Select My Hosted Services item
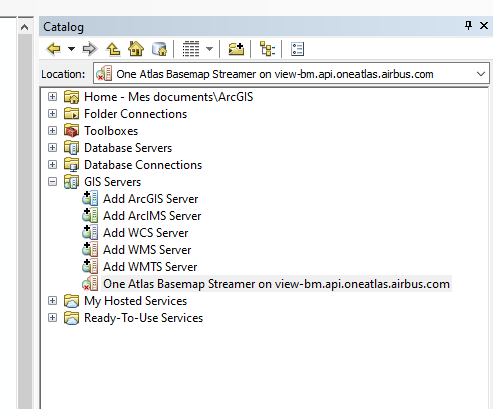This screenshot has width=493, height=409. (x=135, y=301)
